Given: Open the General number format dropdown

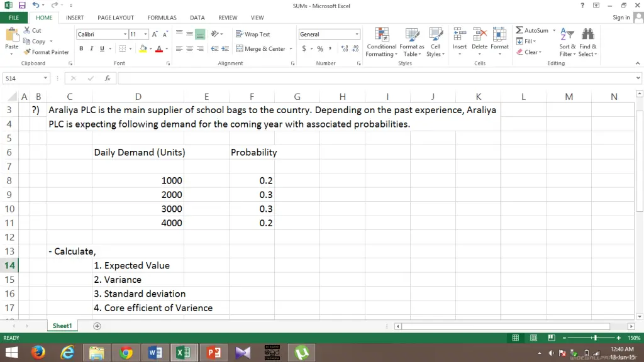Looking at the screenshot, I should click(x=357, y=34).
